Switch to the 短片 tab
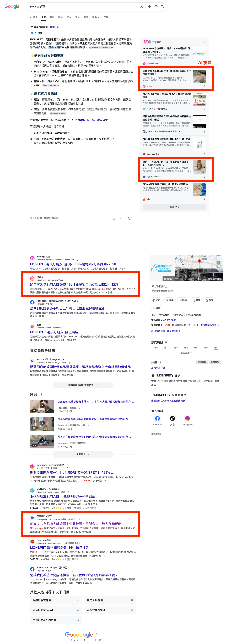The image size is (226, 644). point(77,17)
